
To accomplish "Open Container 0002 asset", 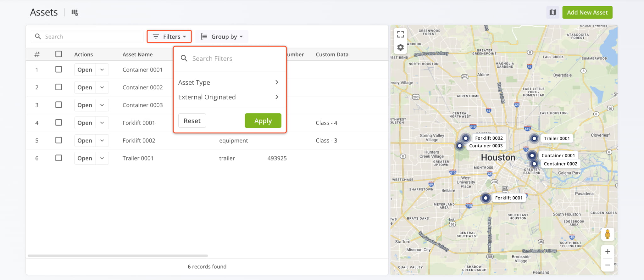I will click(x=85, y=87).
